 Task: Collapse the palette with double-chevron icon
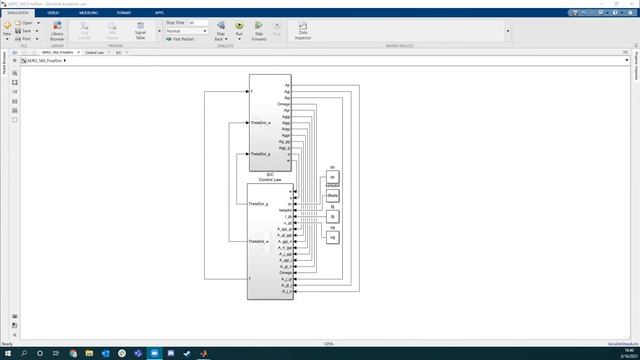click(15, 335)
